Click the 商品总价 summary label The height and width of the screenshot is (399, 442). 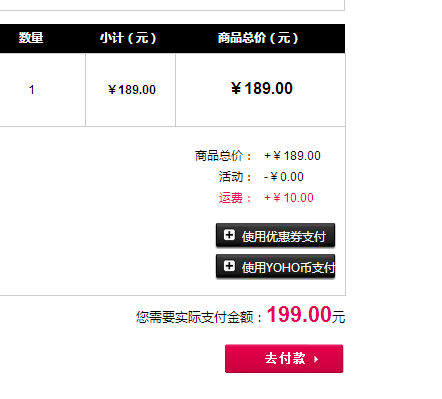tap(223, 156)
